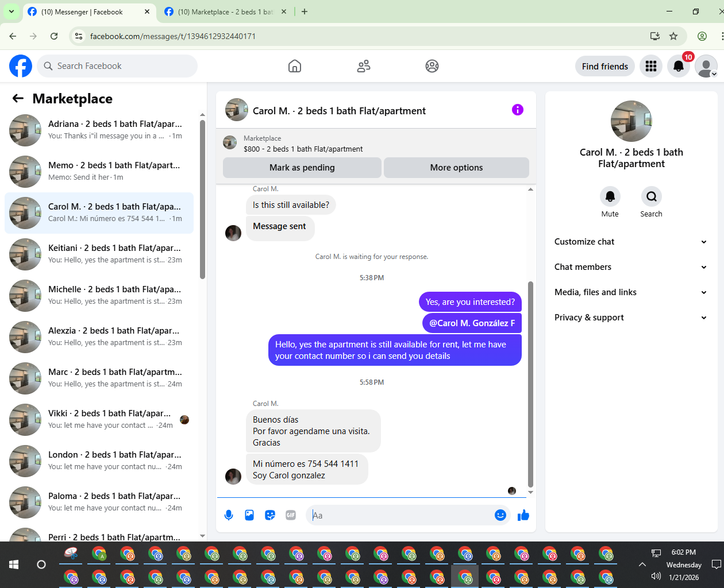Image resolution: width=724 pixels, height=588 pixels.
Task: Open Facebook home via logo
Action: point(21,66)
